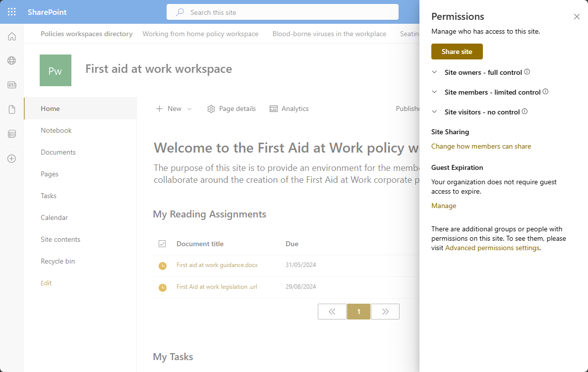This screenshot has width=588, height=372.
Task: Open the New content dropdown
Action: coord(173,108)
